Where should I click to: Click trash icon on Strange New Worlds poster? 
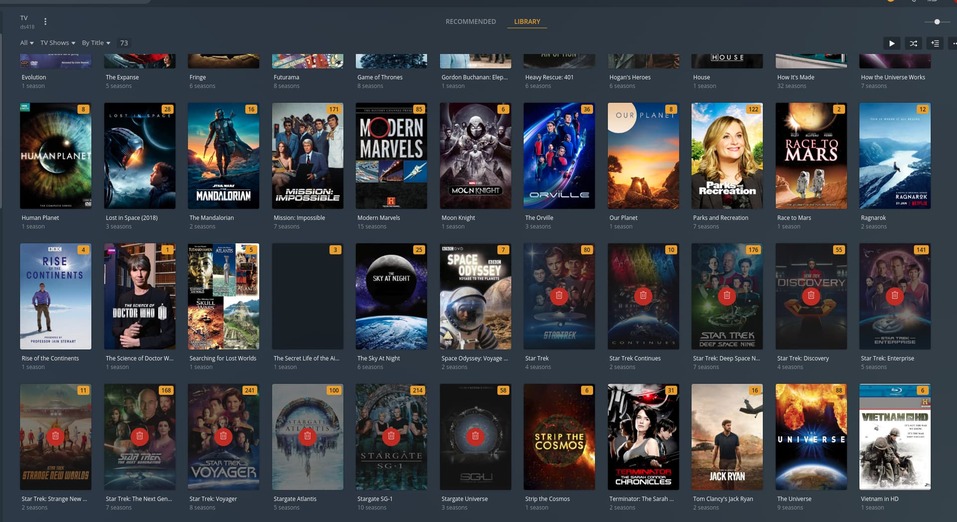[x=56, y=437]
